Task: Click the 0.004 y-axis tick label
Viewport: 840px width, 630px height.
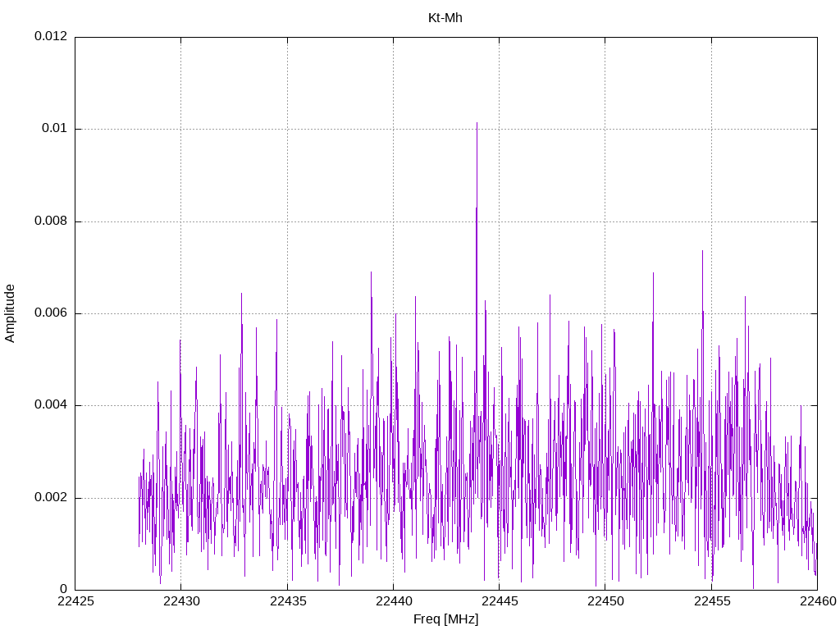Action: tap(51, 404)
